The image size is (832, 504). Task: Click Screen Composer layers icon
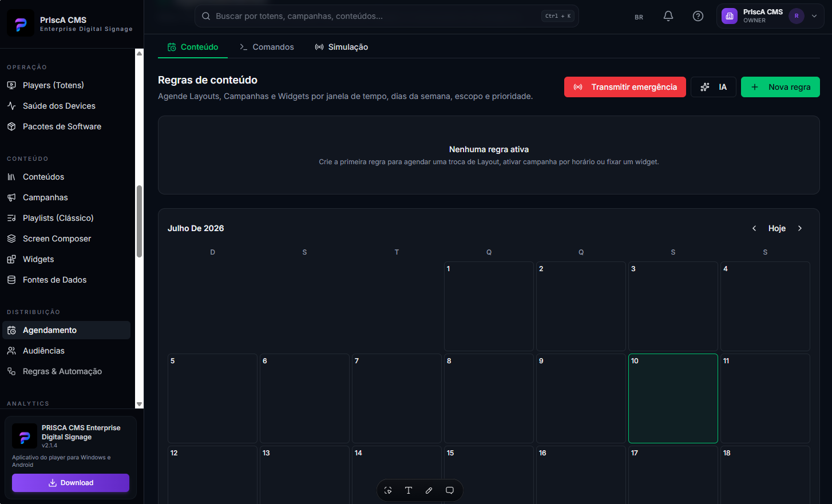tap(11, 239)
